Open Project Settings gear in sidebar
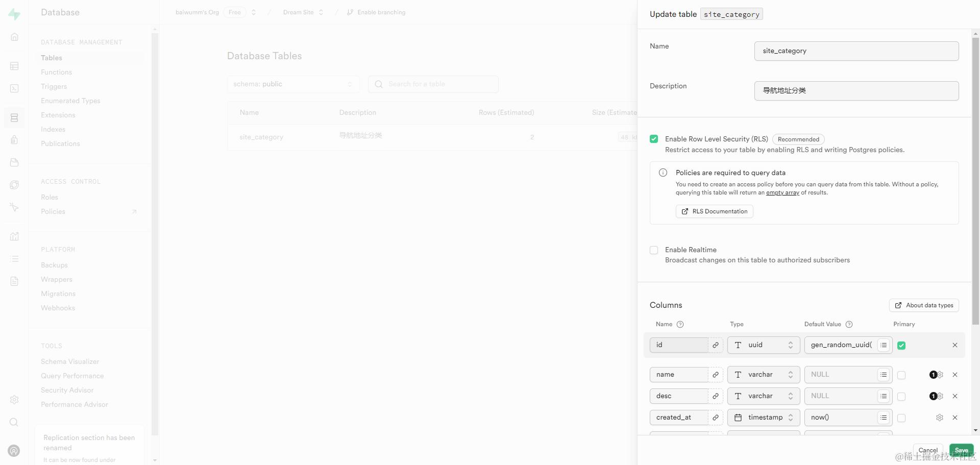The image size is (980, 465). [14, 400]
